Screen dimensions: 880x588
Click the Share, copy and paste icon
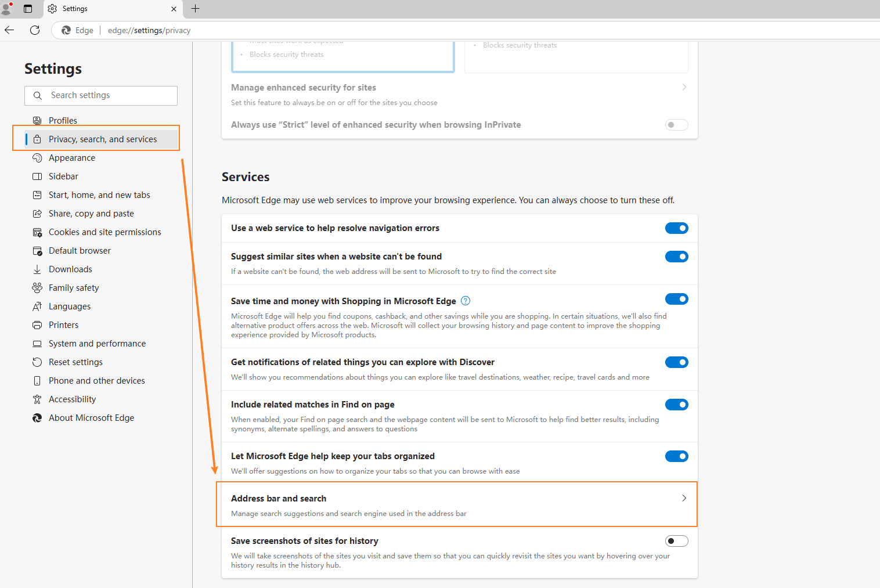[37, 214]
